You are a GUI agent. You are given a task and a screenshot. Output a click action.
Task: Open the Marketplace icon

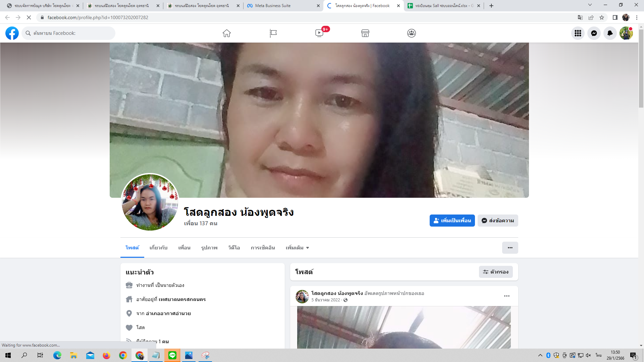pos(365,33)
